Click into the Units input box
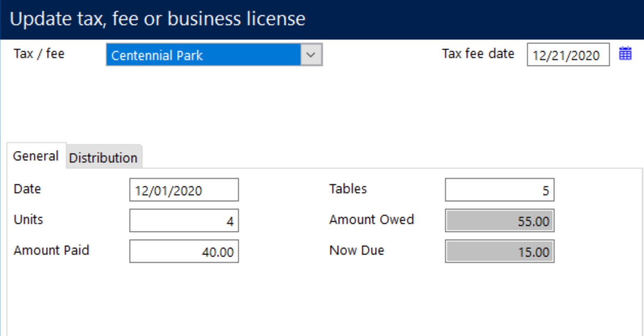 coord(184,221)
